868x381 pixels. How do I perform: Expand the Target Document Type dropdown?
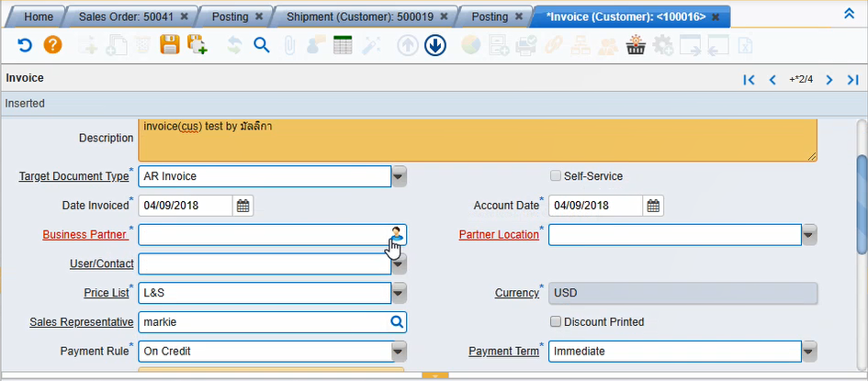coord(400,176)
